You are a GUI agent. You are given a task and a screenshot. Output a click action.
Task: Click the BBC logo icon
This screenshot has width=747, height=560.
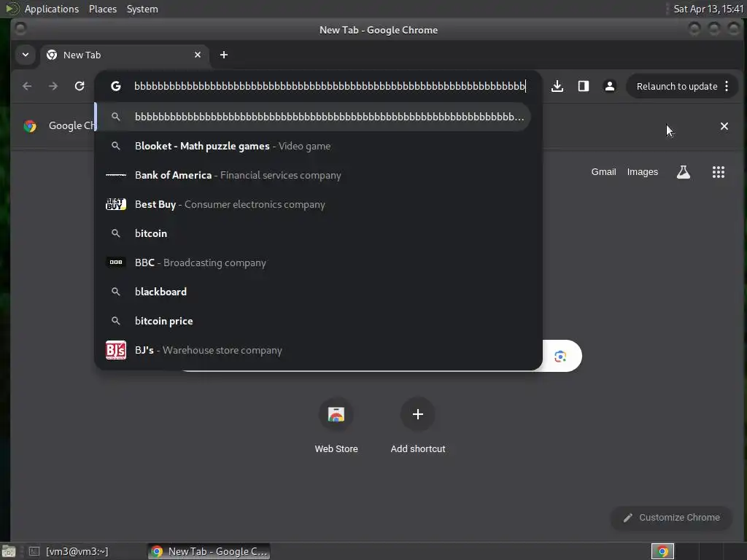116,262
